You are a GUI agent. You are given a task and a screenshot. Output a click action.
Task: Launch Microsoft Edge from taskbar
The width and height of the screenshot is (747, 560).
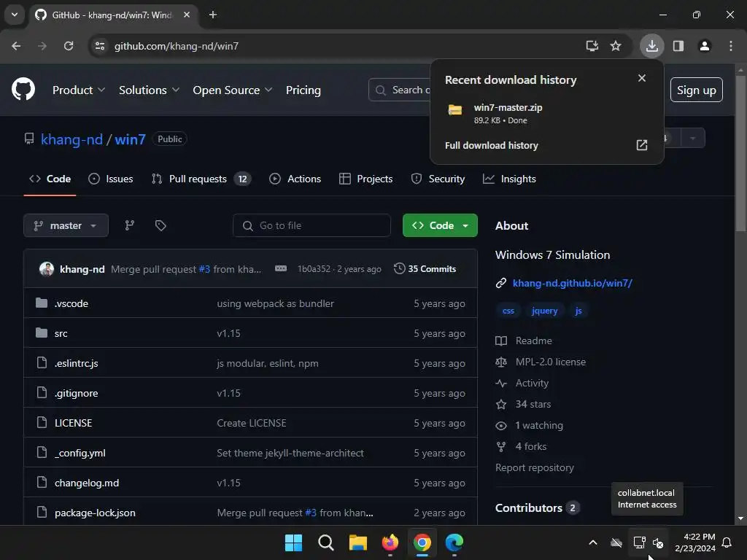[x=454, y=542]
